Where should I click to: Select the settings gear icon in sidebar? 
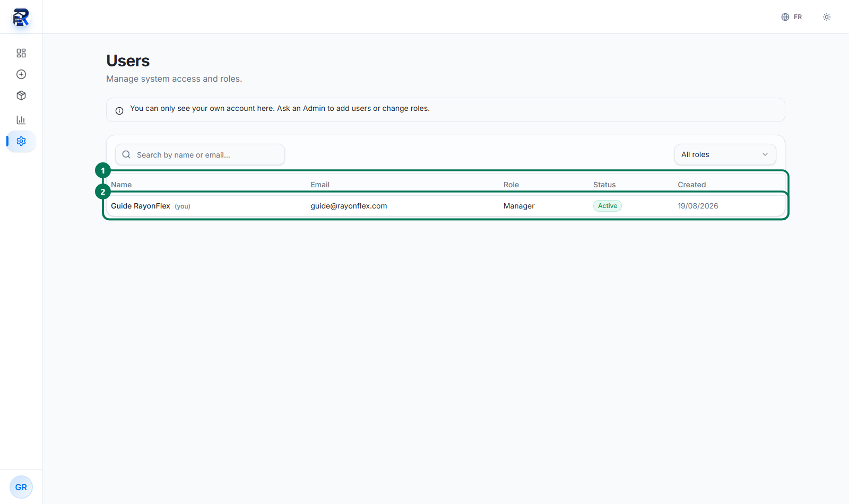[21, 141]
